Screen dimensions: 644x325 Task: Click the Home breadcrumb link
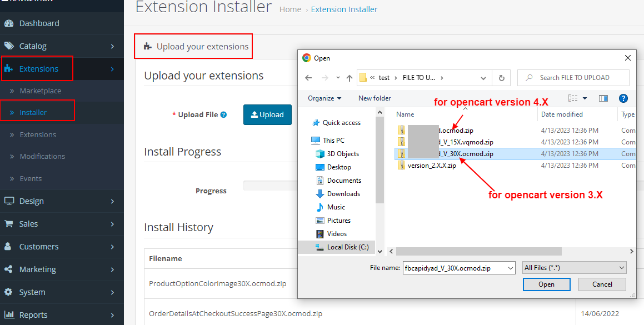(x=290, y=9)
